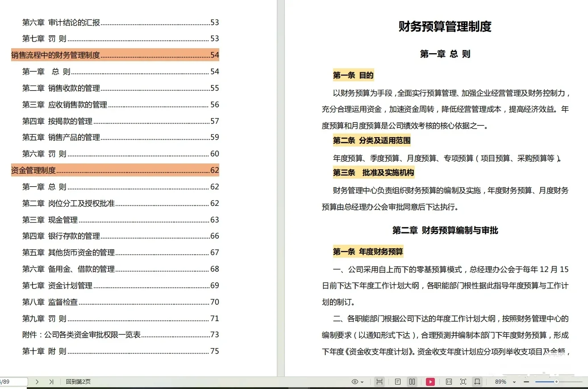Click the page number input box

click(13, 382)
